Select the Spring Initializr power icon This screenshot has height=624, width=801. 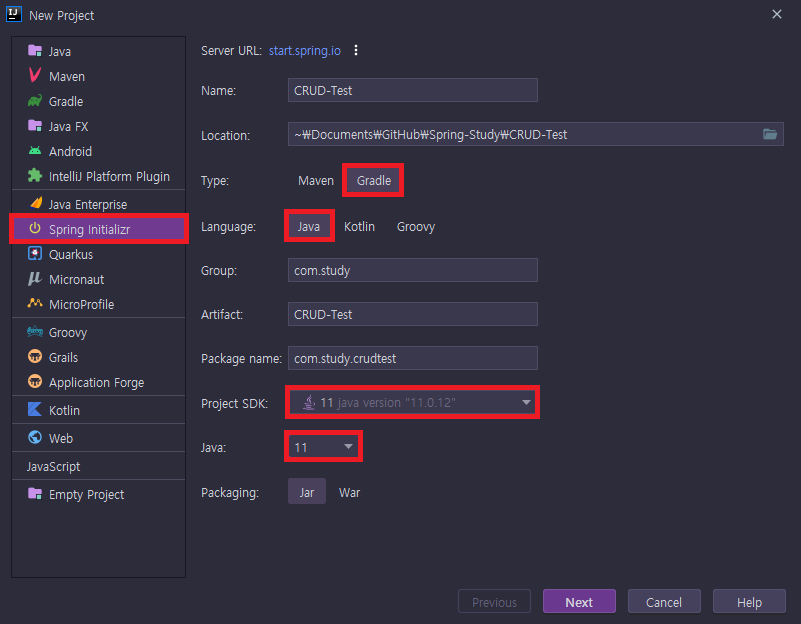click(x=35, y=228)
